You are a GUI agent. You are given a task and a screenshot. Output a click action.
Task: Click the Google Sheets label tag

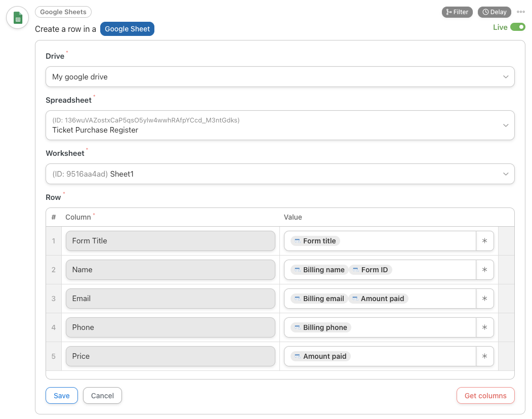point(63,12)
